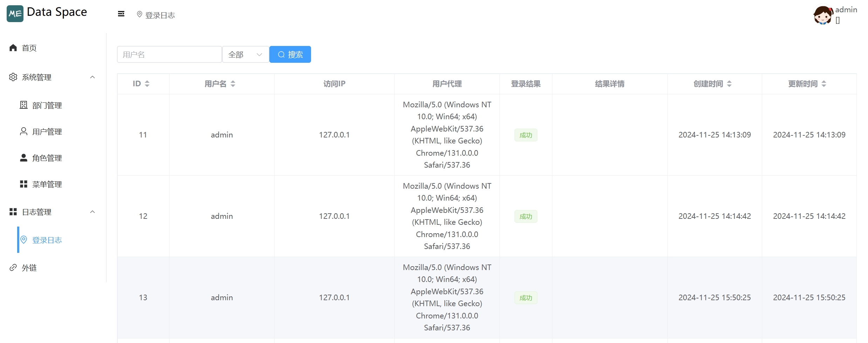868x343 pixels.
Task: Toggle sorting on 用户名 column
Action: tap(233, 84)
